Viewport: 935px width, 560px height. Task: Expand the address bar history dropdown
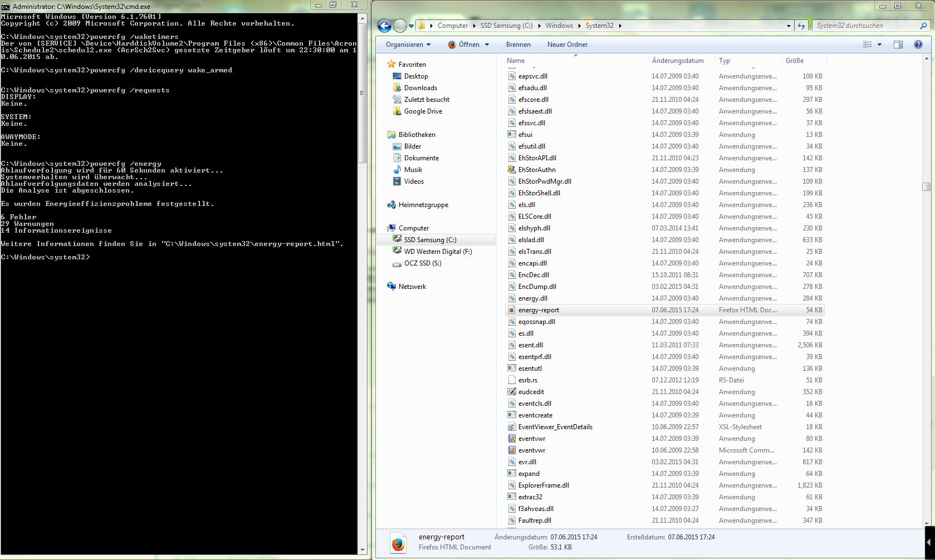point(789,26)
